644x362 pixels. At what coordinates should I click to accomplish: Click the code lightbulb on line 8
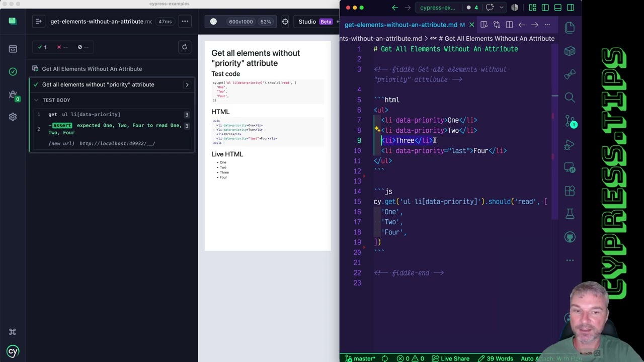click(377, 130)
